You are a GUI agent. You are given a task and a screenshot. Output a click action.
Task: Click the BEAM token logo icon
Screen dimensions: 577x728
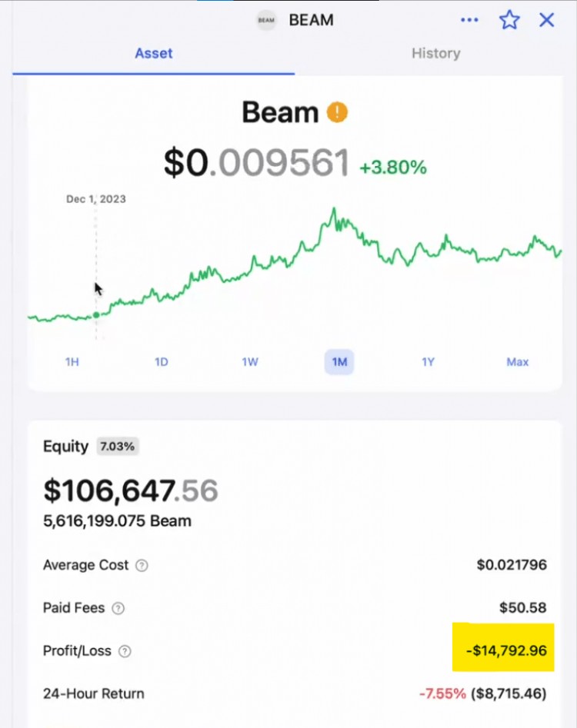coord(267,20)
